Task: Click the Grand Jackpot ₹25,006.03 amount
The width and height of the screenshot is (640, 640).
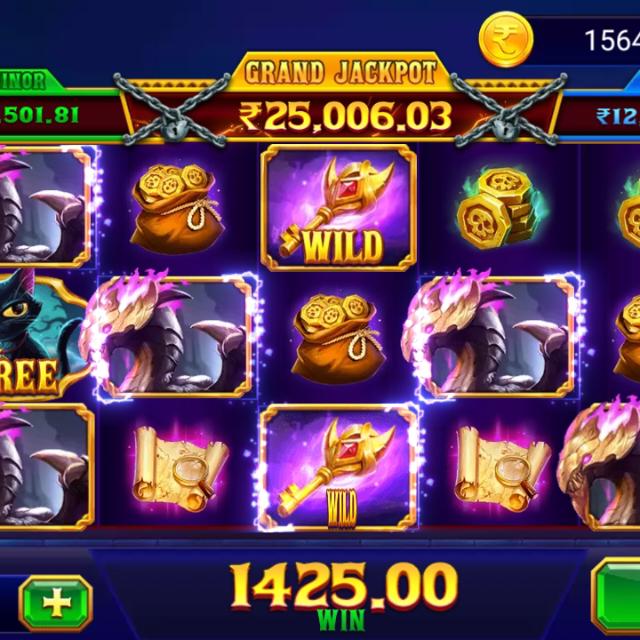Action: pyautogui.click(x=345, y=116)
